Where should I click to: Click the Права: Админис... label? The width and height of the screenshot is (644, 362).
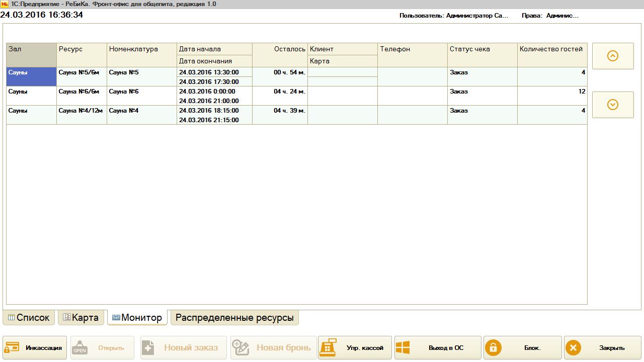550,16
